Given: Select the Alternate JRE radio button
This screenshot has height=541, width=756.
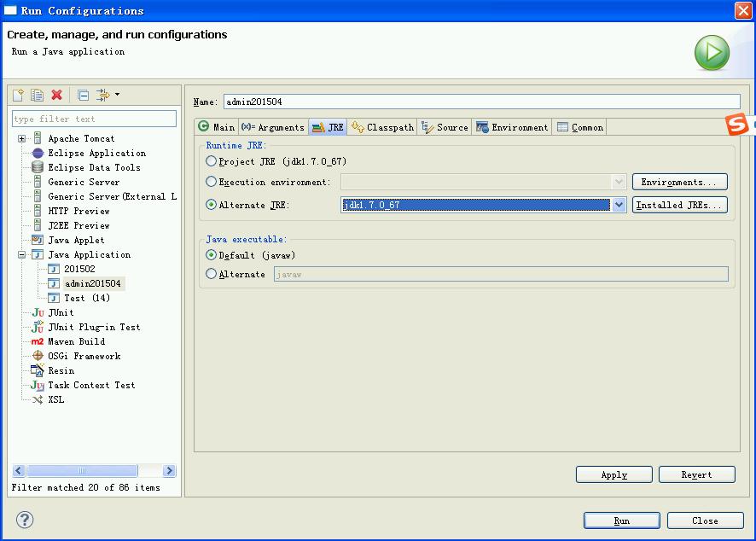Looking at the screenshot, I should pos(211,205).
